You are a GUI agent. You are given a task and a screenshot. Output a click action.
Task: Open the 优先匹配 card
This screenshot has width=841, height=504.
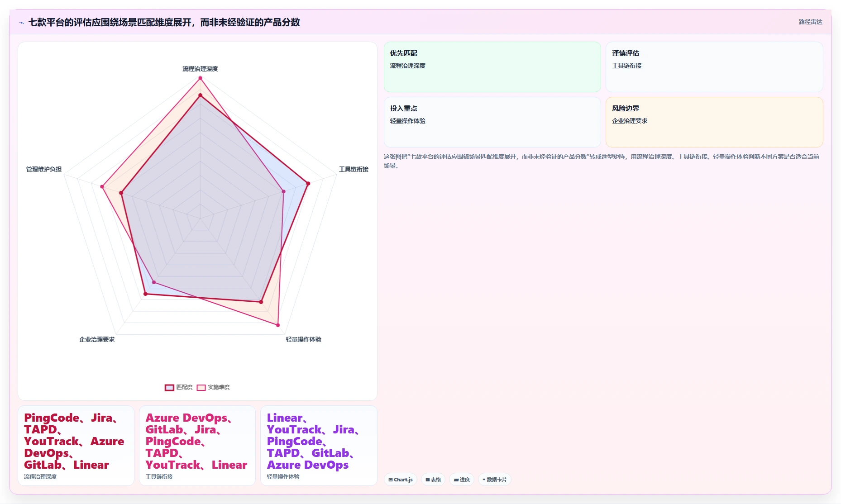(492, 67)
